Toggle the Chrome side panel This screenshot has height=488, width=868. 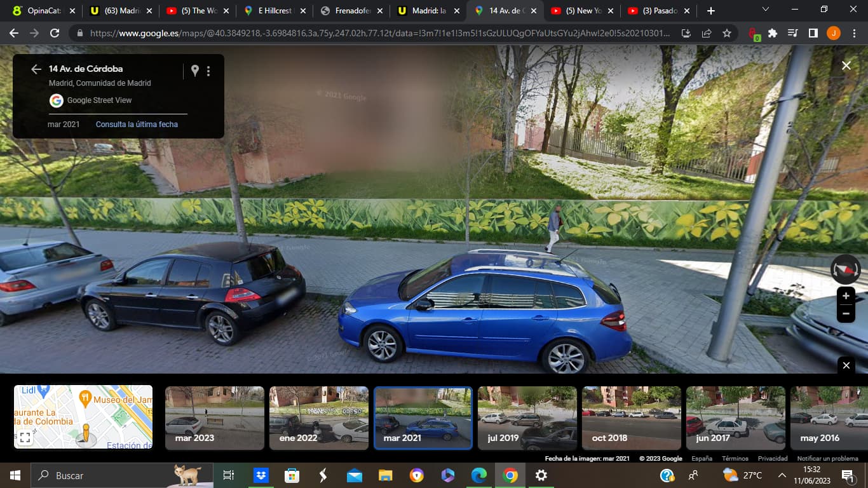pyautogui.click(x=813, y=33)
